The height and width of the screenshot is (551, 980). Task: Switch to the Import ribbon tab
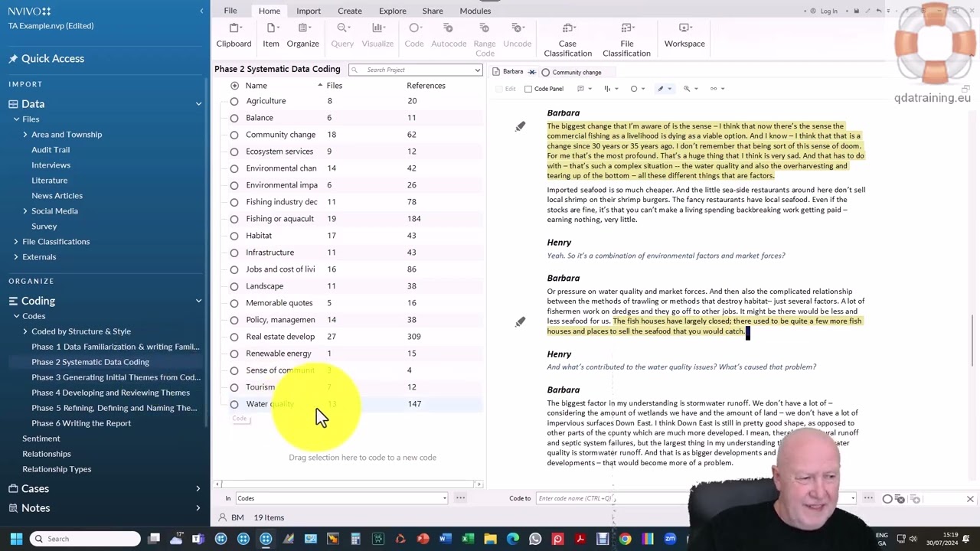(x=309, y=11)
